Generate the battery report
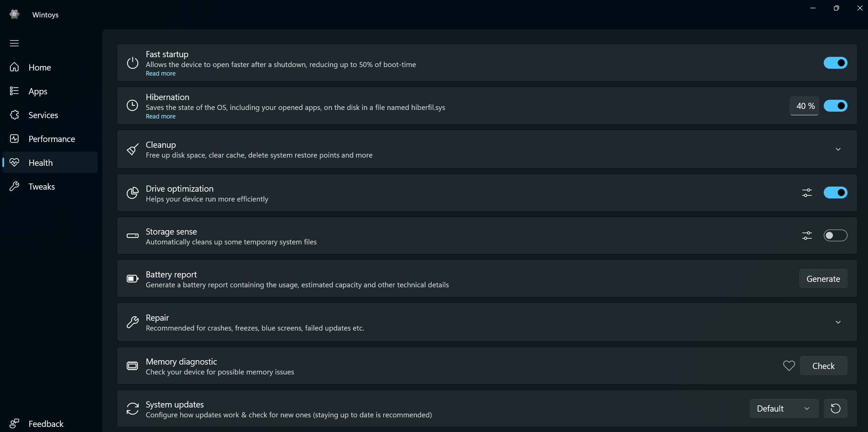 pyautogui.click(x=823, y=279)
